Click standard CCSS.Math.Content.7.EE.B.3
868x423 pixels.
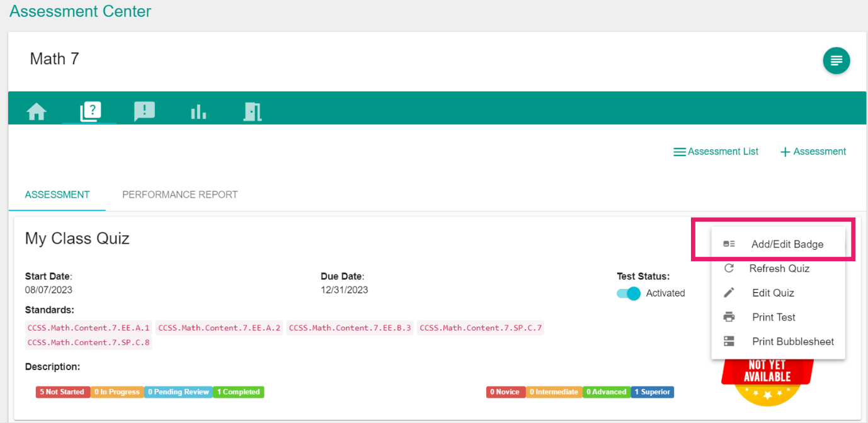tap(350, 328)
